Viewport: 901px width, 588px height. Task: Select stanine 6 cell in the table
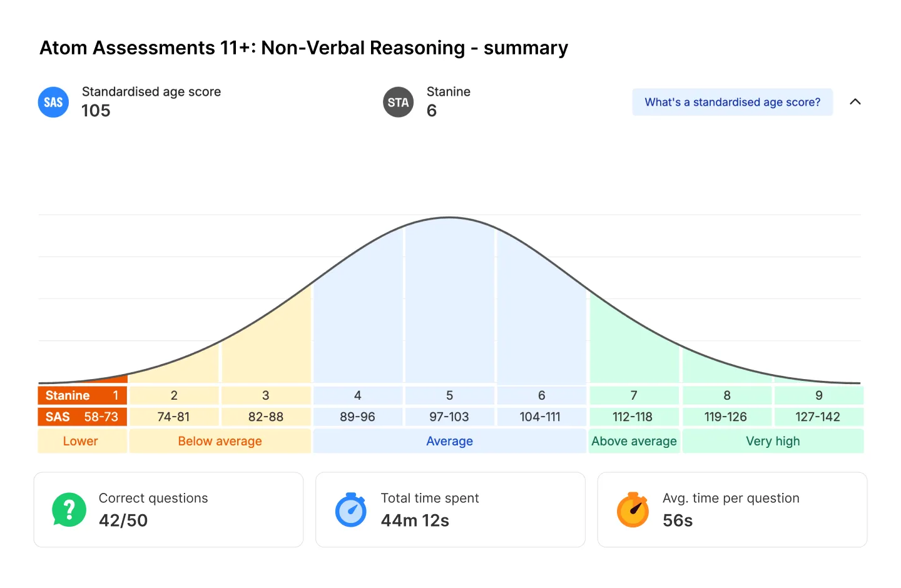click(x=541, y=395)
